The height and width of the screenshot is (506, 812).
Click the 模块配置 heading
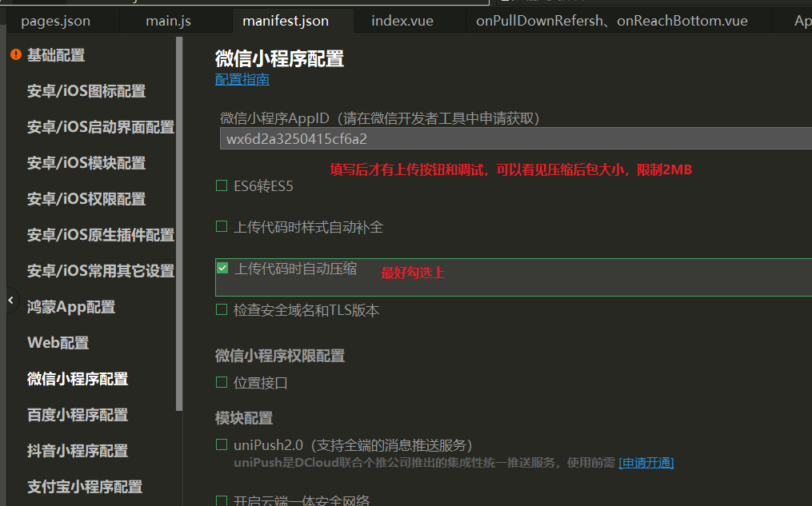click(x=244, y=417)
